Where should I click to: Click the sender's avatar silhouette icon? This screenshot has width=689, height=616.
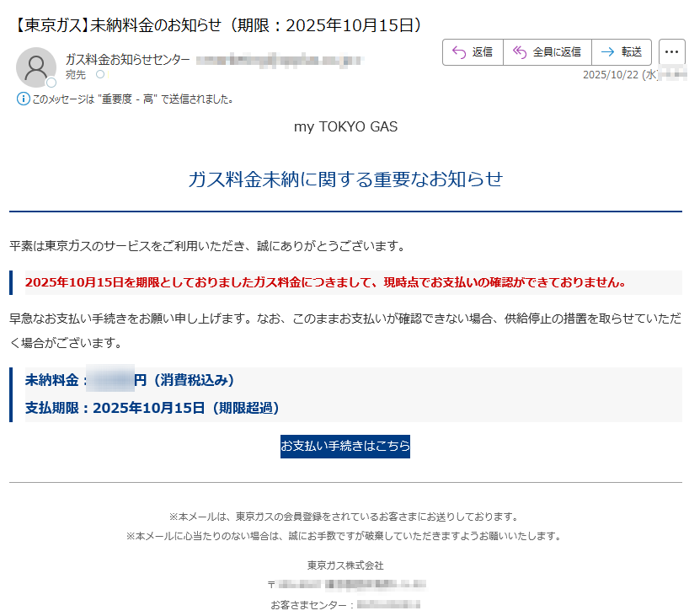(35, 67)
